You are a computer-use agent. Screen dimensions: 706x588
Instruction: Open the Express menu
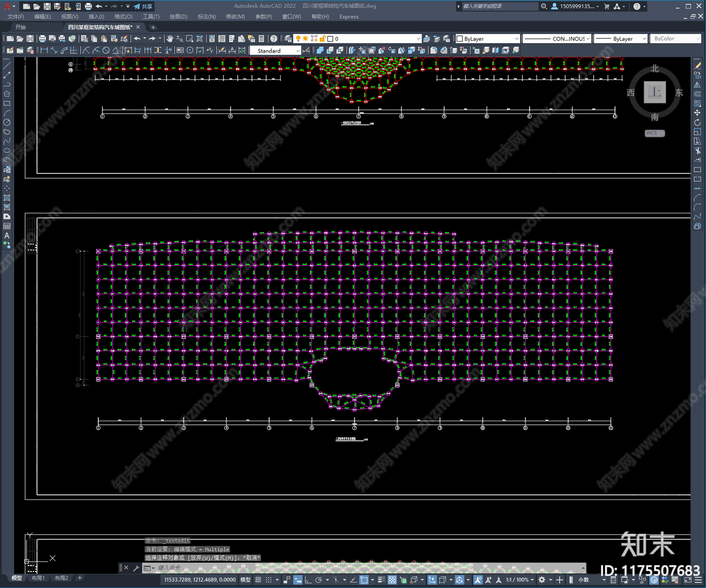coord(349,17)
